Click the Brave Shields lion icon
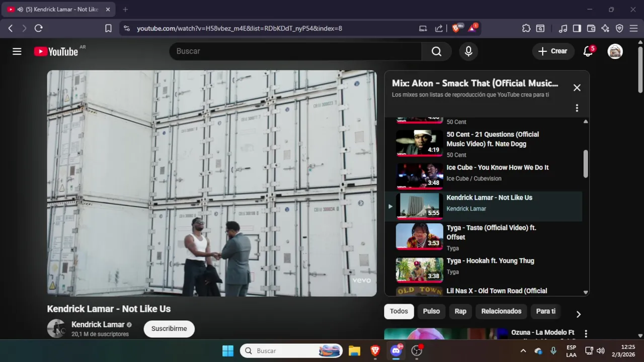644x362 pixels. coord(456,28)
